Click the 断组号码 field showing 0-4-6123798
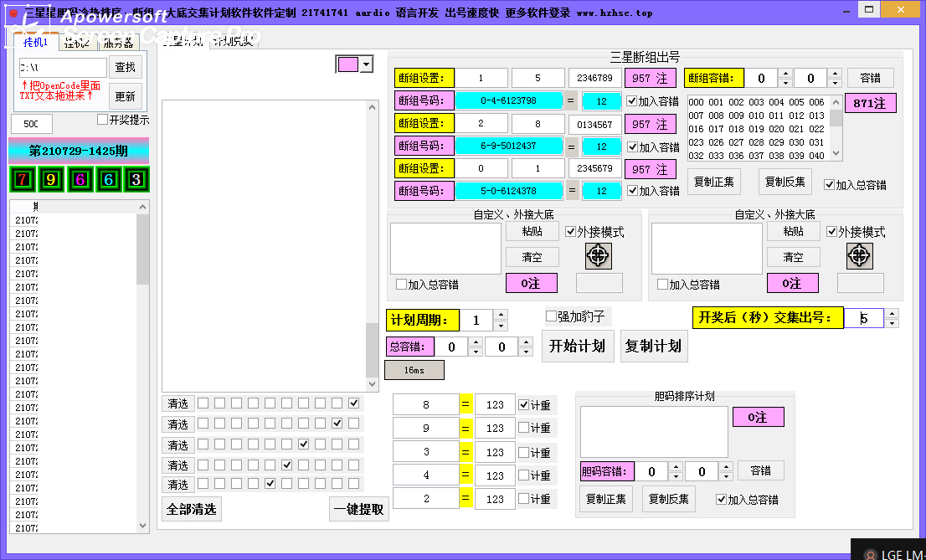 (x=508, y=101)
